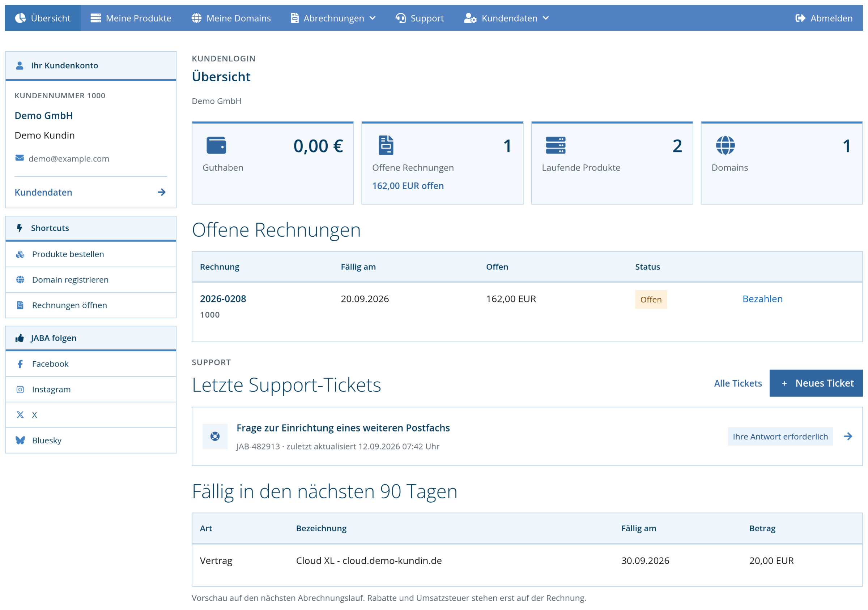Viewport: 868px width, 610px height.
Task: Open the Meine Domains menu item
Action: coord(231,18)
